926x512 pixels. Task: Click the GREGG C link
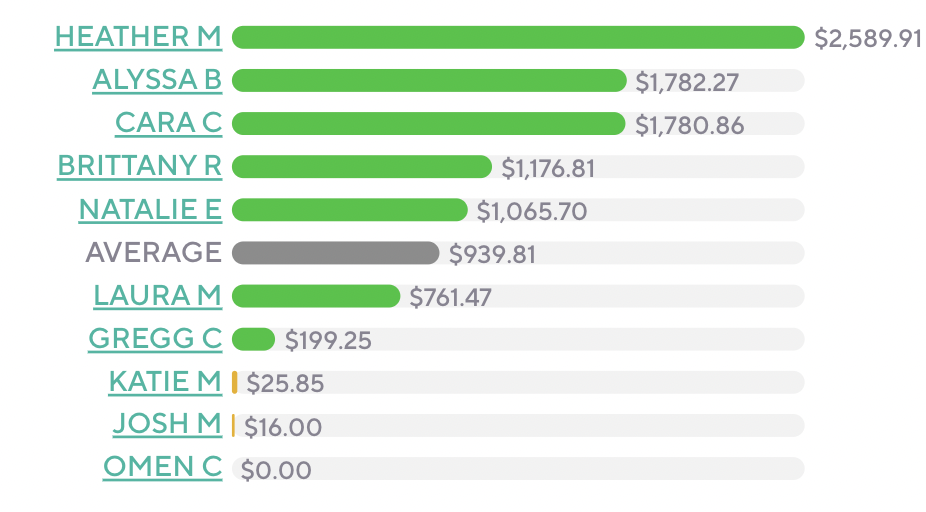click(155, 339)
